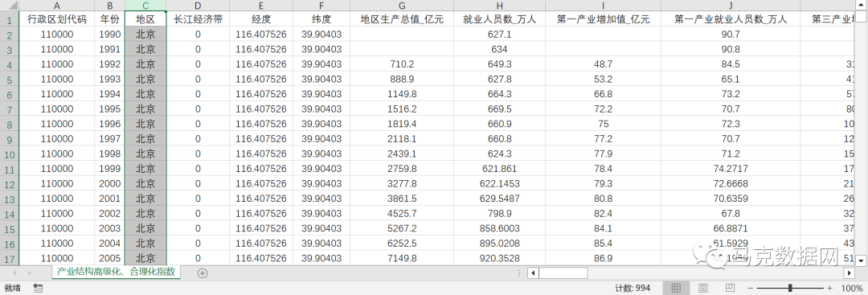Click the year cell 1995
The width and height of the screenshot is (868, 295).
pos(109,109)
